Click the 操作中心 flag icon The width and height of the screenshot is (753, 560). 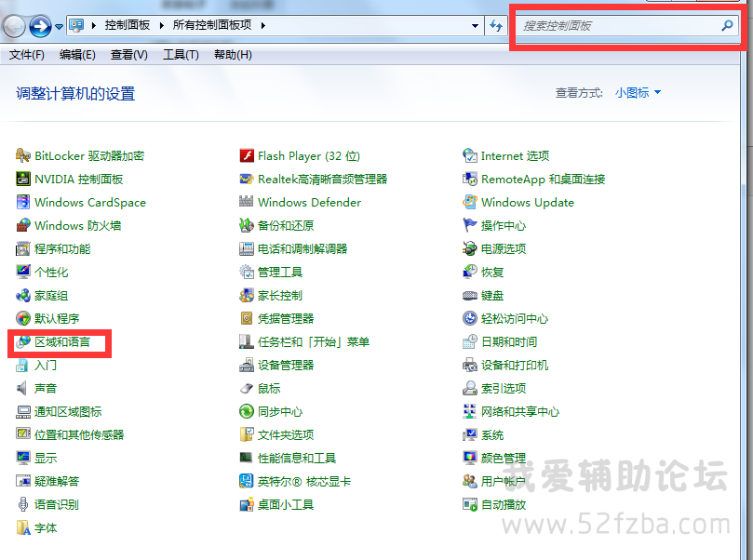pyautogui.click(x=470, y=225)
